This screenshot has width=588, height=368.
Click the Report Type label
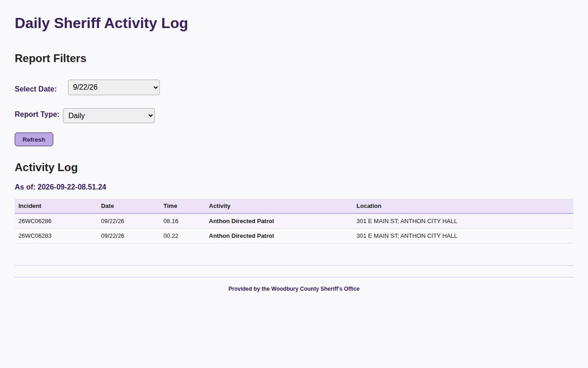[x=37, y=115]
